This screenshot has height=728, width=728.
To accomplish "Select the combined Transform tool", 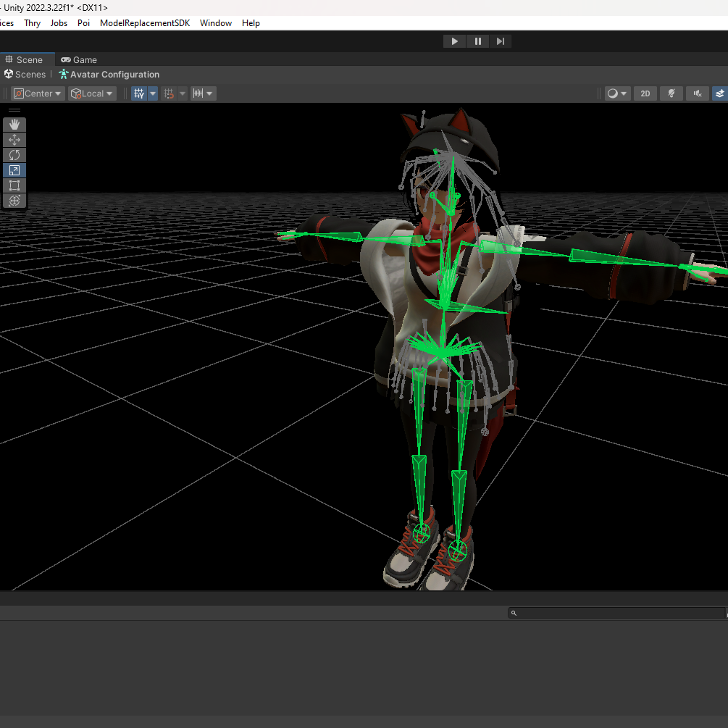I will click(x=14, y=201).
